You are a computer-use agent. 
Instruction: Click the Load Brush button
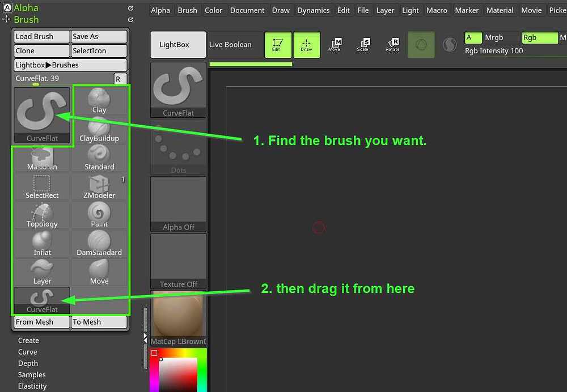tap(41, 36)
